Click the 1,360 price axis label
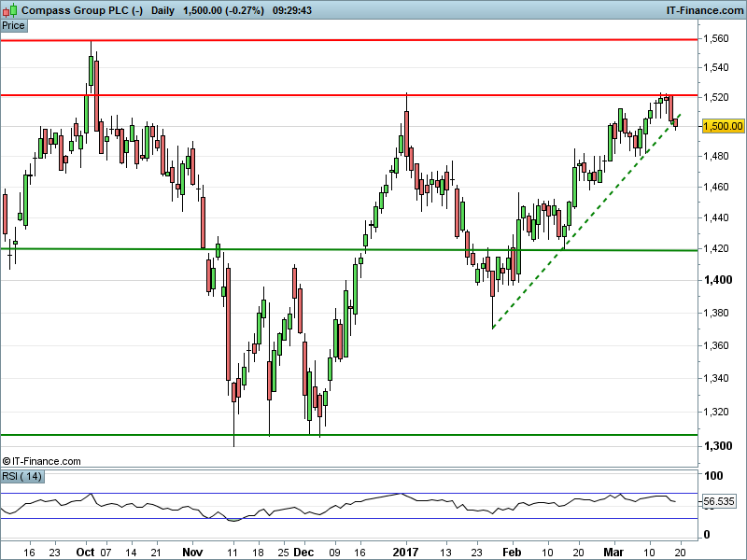 (716, 345)
